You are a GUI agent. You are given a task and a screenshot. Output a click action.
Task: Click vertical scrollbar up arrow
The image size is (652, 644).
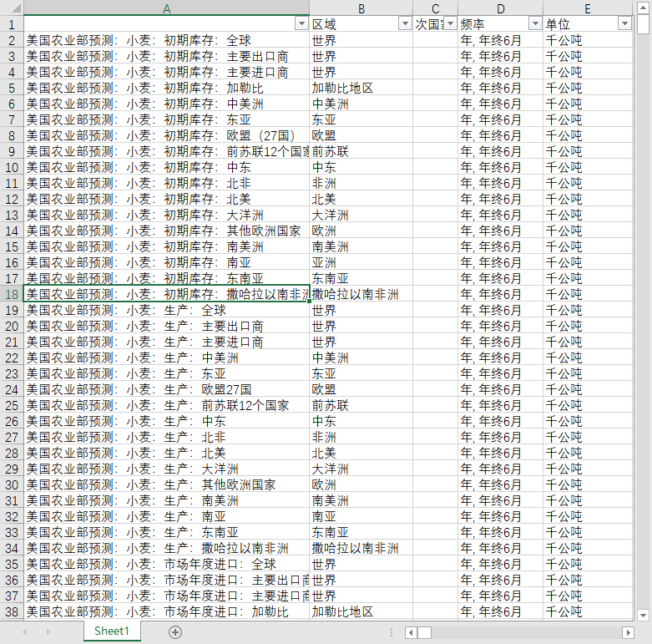coord(644,8)
